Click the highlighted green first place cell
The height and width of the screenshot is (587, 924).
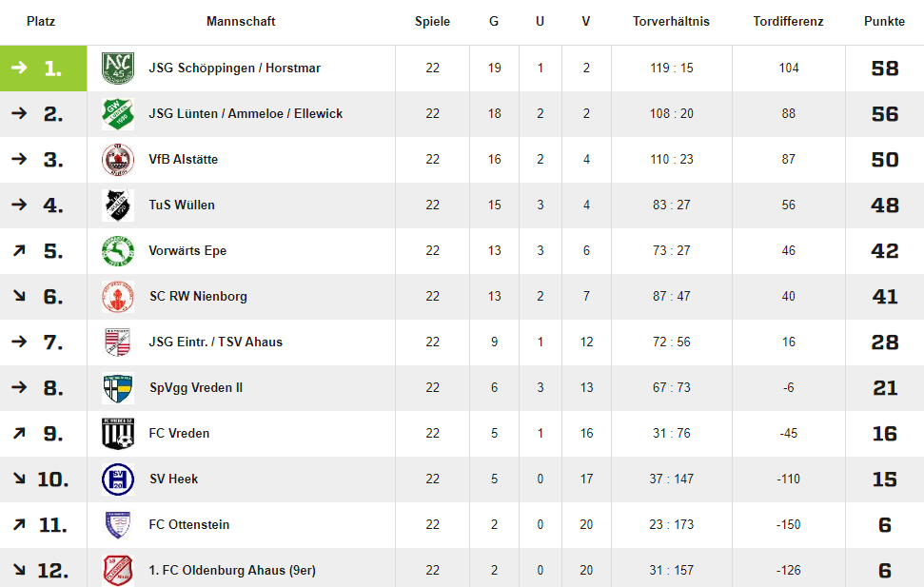pyautogui.click(x=43, y=68)
